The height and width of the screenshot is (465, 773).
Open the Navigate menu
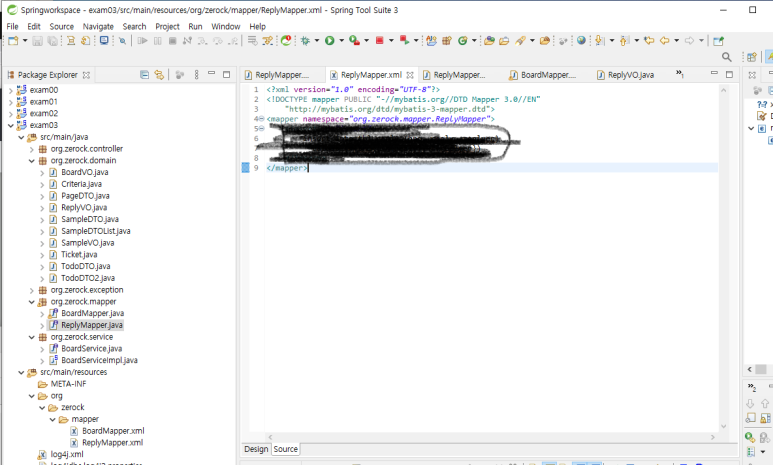98,27
